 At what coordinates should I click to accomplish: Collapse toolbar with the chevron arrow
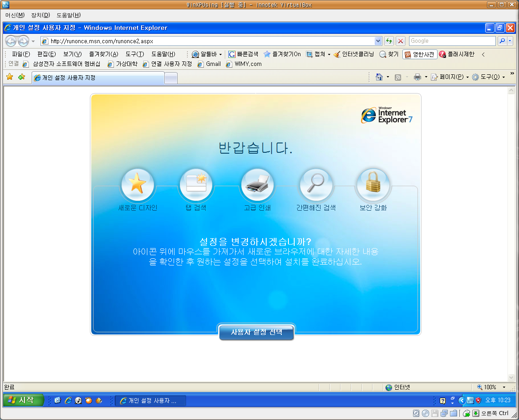[483, 54]
